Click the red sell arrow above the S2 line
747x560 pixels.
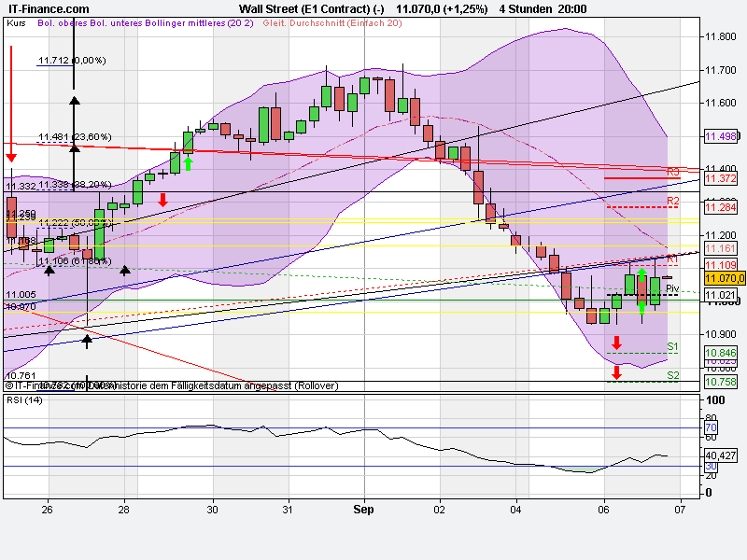(x=617, y=371)
